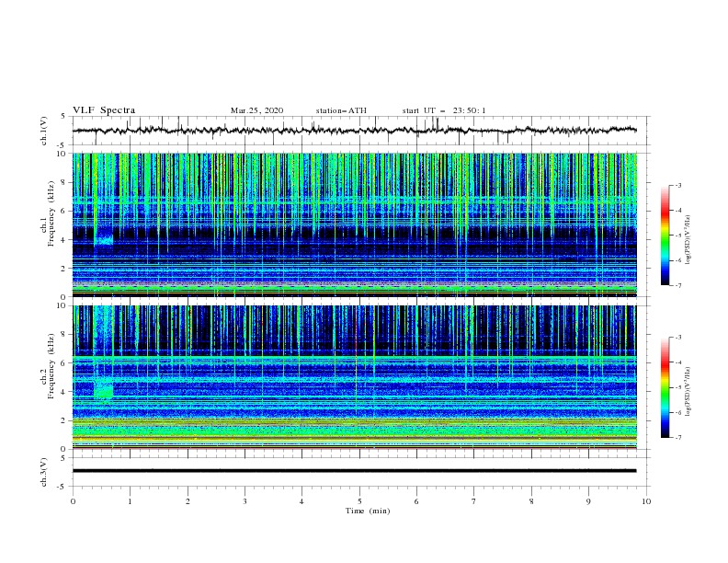Click the ch.2 color scale bar
The height and width of the screenshot is (563, 728).
[665, 387]
